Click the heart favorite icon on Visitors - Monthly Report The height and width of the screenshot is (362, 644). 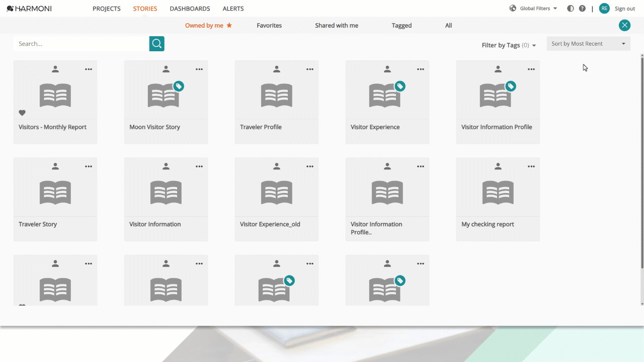[22, 113]
